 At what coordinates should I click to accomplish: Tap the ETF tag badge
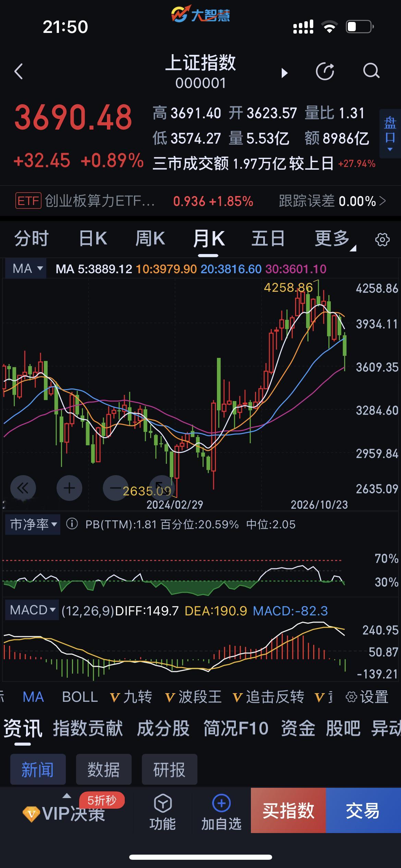28,201
